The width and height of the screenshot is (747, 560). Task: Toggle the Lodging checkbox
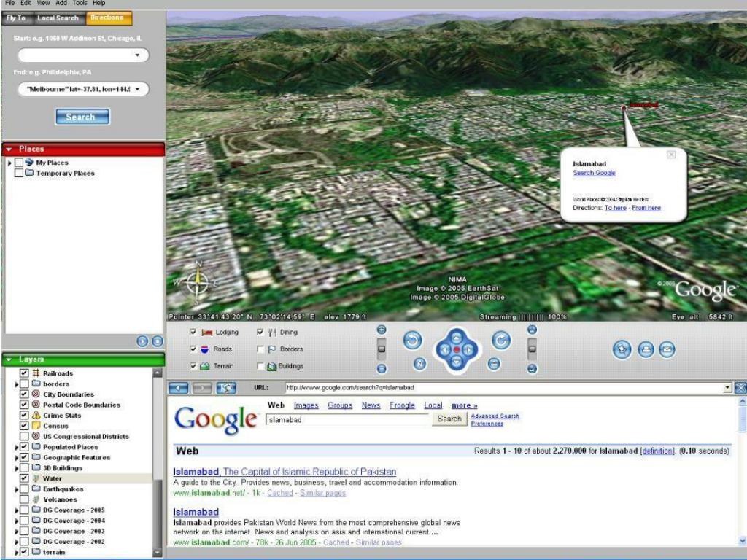(x=193, y=332)
